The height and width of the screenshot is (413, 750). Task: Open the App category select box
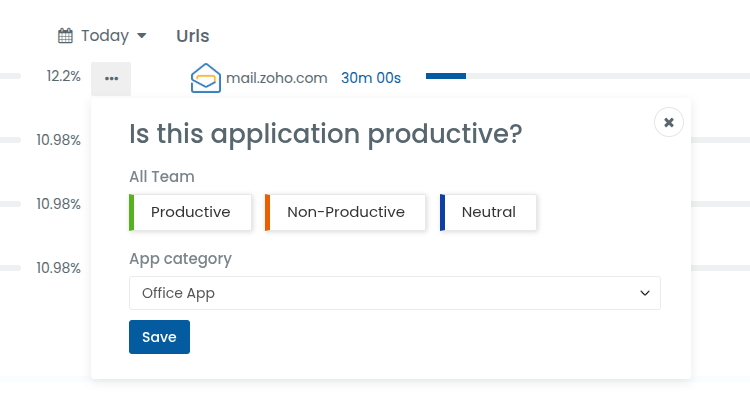394,293
